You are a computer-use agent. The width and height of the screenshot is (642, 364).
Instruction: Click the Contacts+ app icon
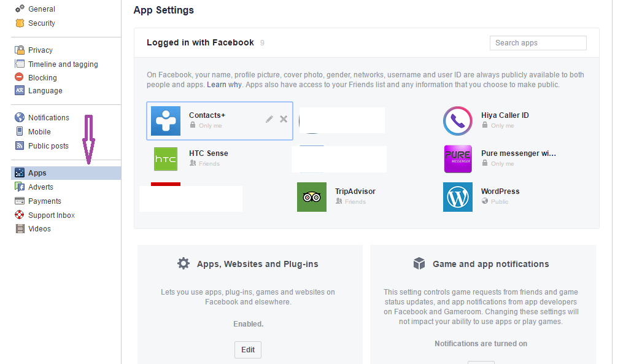click(x=166, y=121)
